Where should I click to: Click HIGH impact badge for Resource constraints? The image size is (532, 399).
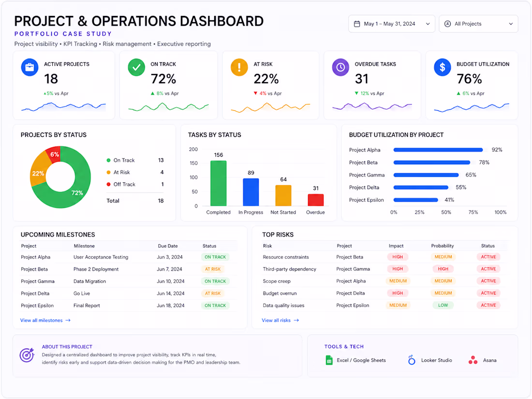(398, 257)
